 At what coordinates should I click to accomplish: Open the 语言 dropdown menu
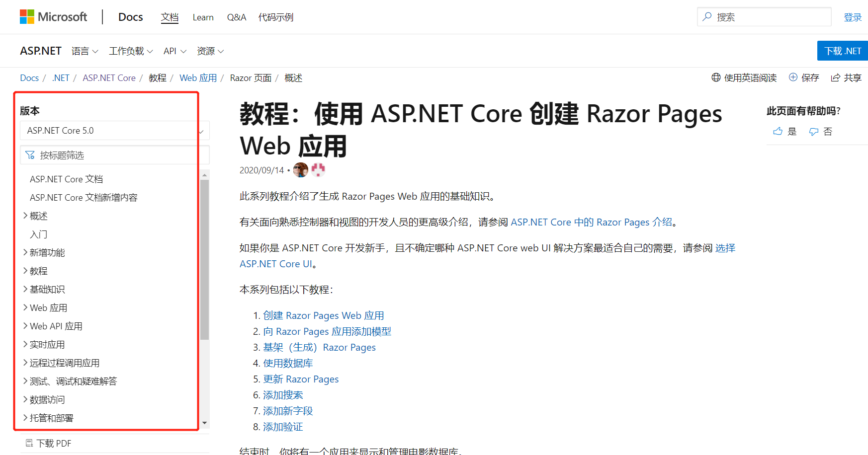pyautogui.click(x=85, y=51)
